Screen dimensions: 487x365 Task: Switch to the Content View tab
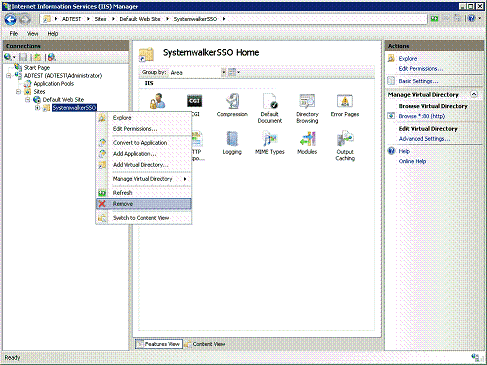(x=205, y=344)
